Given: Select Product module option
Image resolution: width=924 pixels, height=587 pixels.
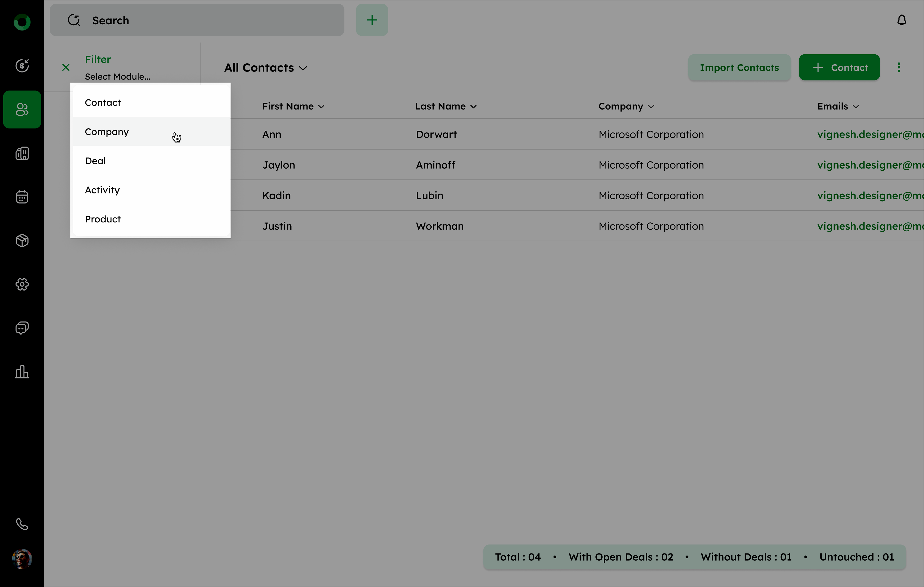Looking at the screenshot, I should click(103, 219).
